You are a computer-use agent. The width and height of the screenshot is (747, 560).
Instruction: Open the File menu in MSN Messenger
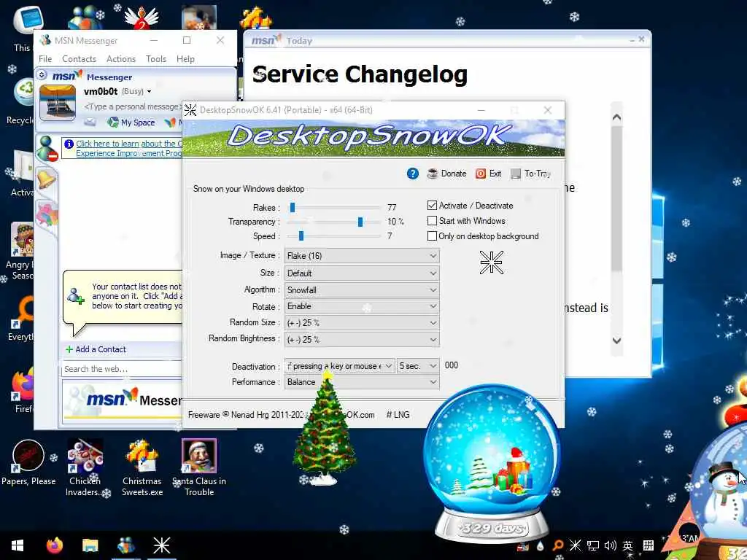(x=45, y=59)
